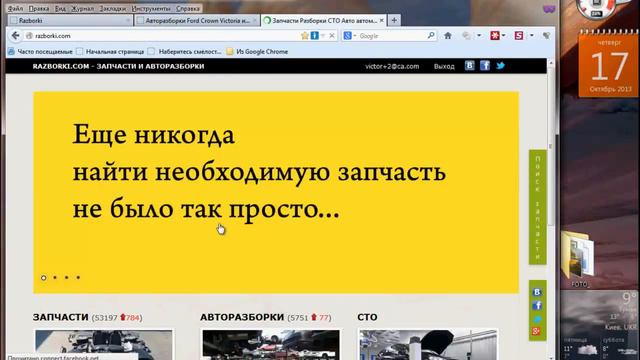This screenshot has height=360, width=640.
Task: Open VK link in site header
Action: 469,66
